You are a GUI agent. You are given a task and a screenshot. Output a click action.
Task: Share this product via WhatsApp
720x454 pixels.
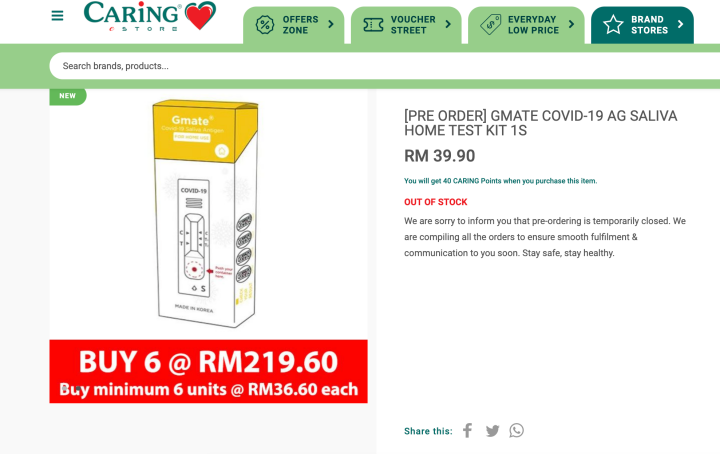(517, 431)
